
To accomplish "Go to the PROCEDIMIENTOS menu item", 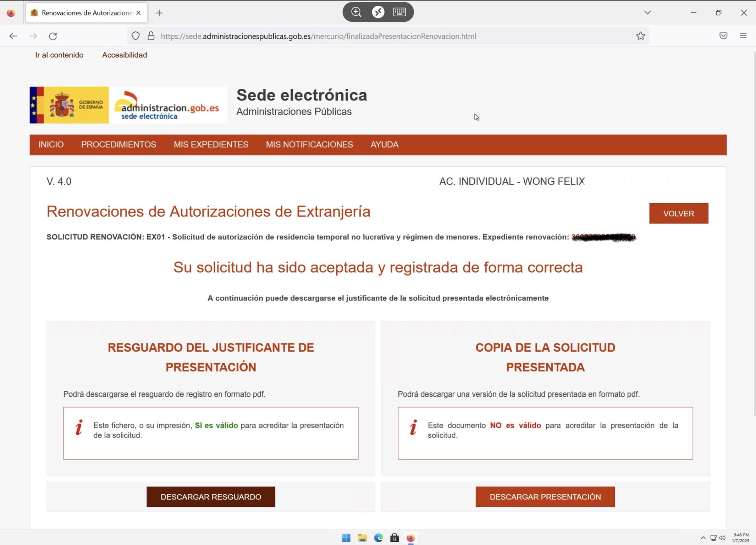I will tap(118, 145).
